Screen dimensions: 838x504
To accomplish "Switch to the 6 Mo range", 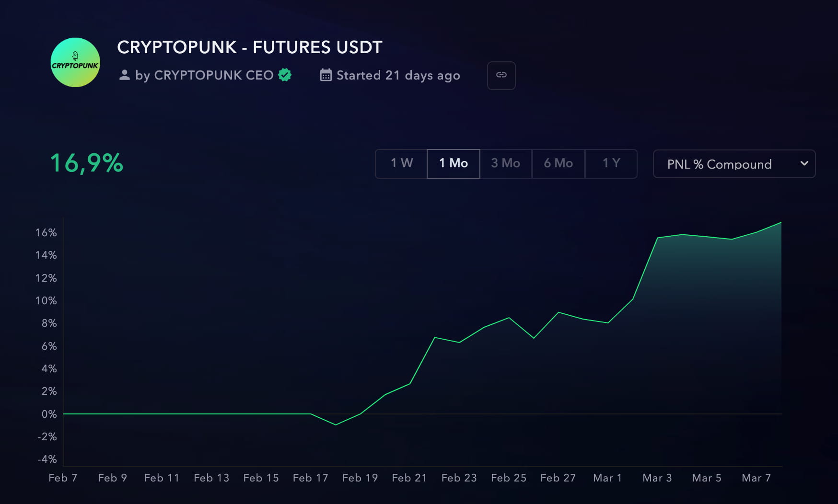I will pyautogui.click(x=558, y=163).
